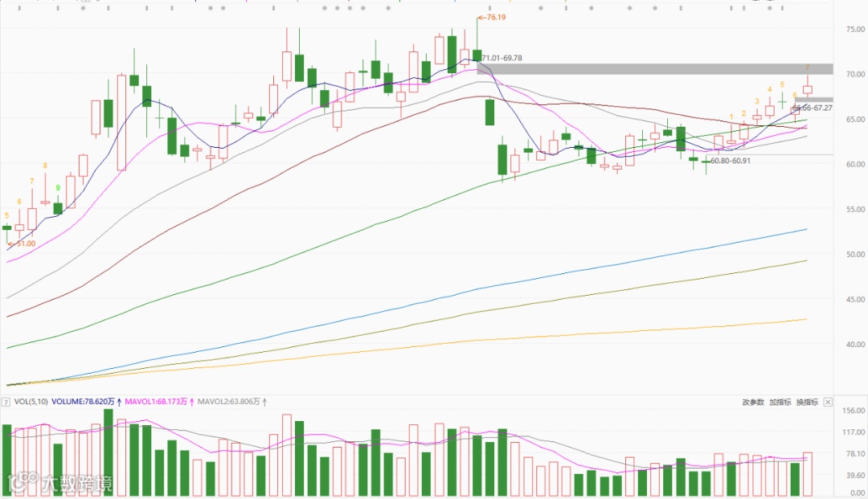Image resolution: width=868 pixels, height=499 pixels.
Task: Click the 75.00 price axis label
Action: point(855,29)
